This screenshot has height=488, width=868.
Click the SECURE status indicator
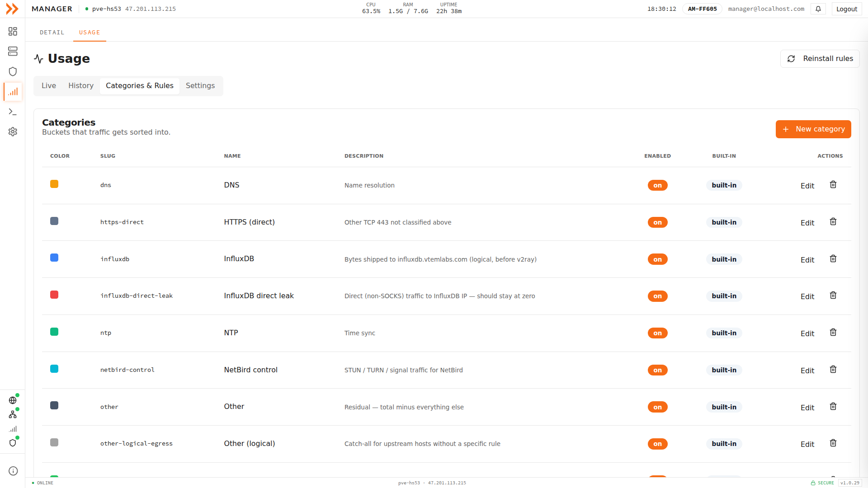(822, 483)
